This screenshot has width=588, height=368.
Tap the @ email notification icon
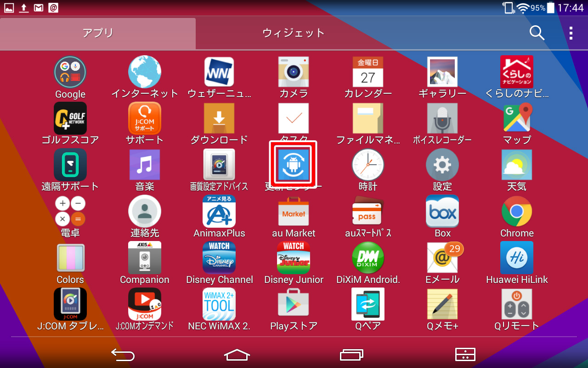click(53, 7)
